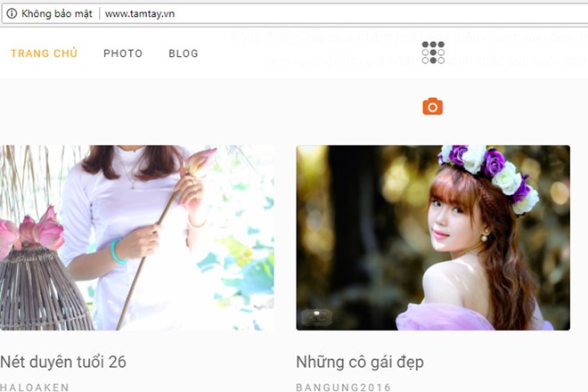Go to the TRANG CHỦ home tab

click(44, 53)
